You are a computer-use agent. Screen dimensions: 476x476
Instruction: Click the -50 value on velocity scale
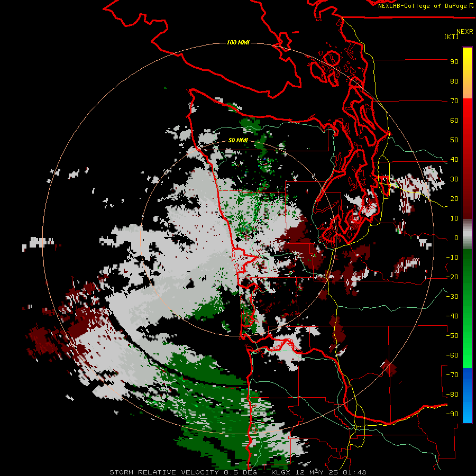coord(452,336)
